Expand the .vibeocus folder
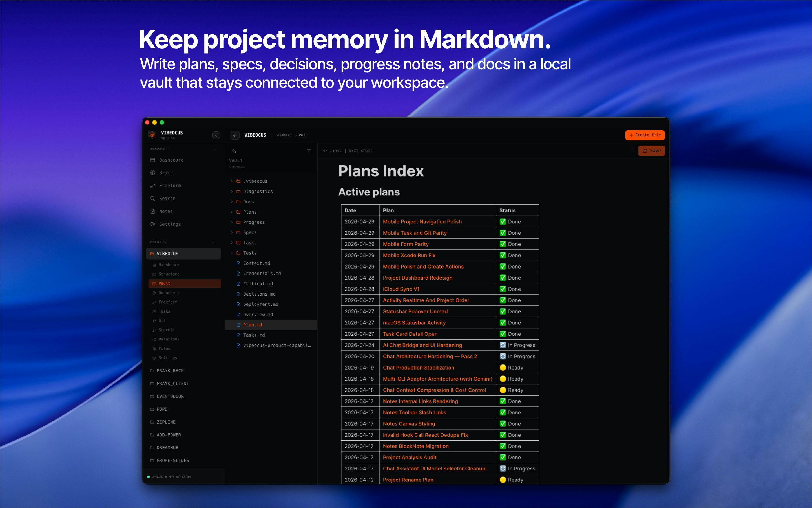Screen dimensions: 812x508 tap(231, 181)
